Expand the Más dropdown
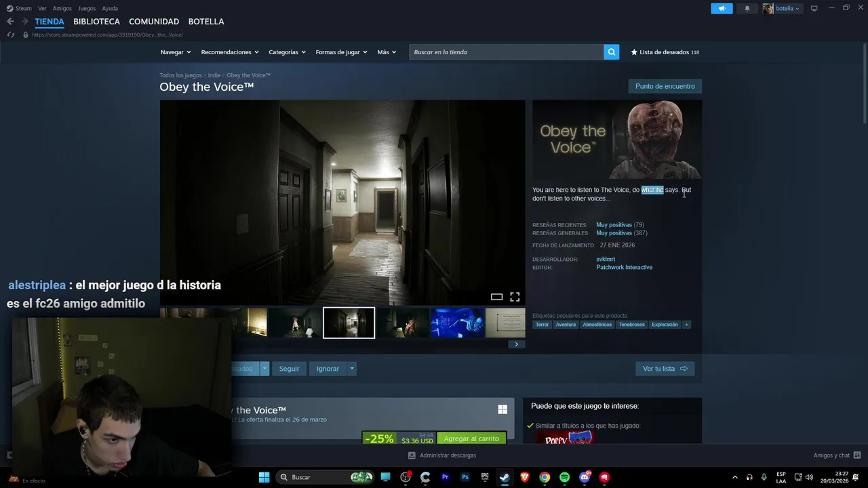The width and height of the screenshot is (868, 488). [387, 52]
